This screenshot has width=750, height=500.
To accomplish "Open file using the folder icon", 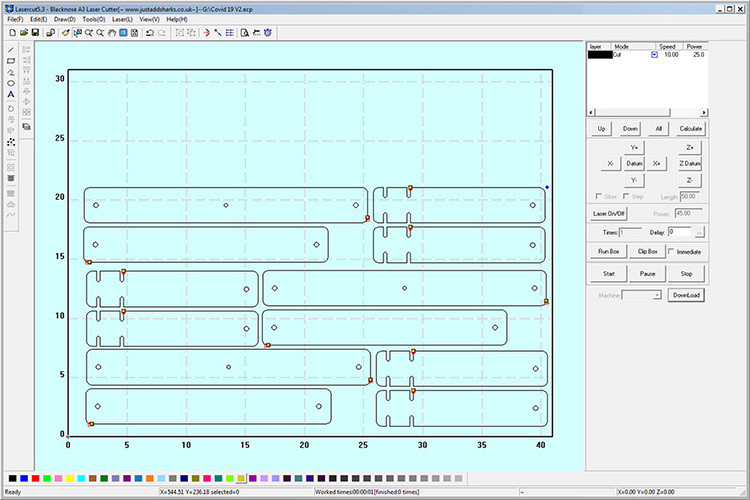I will click(23, 32).
